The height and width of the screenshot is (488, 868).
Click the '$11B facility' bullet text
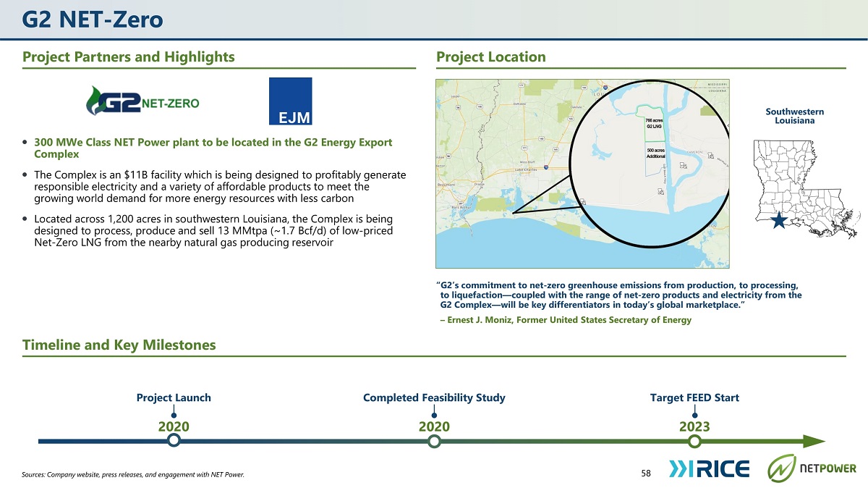[220, 187]
